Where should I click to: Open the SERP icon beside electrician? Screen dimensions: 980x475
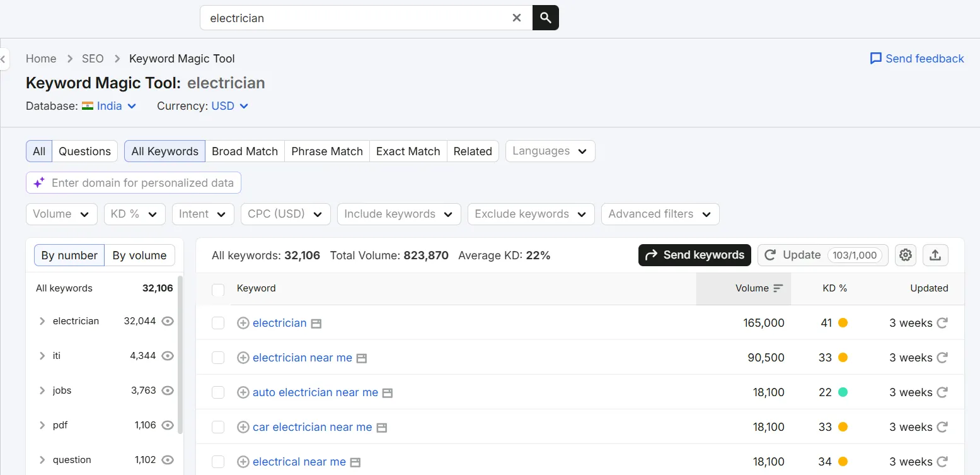tap(316, 324)
